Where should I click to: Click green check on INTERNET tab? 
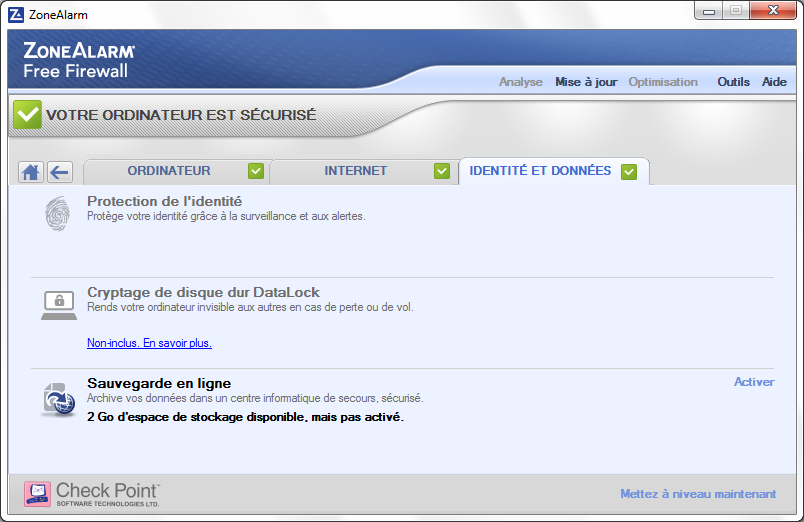click(441, 171)
